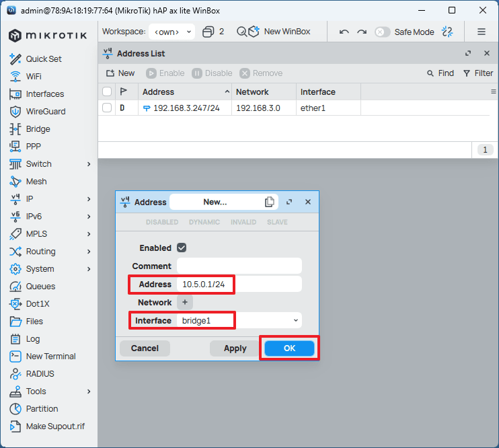The width and height of the screenshot is (499, 448).
Task: Expand the Interface bridge1 dropdown
Action: pyautogui.click(x=296, y=321)
